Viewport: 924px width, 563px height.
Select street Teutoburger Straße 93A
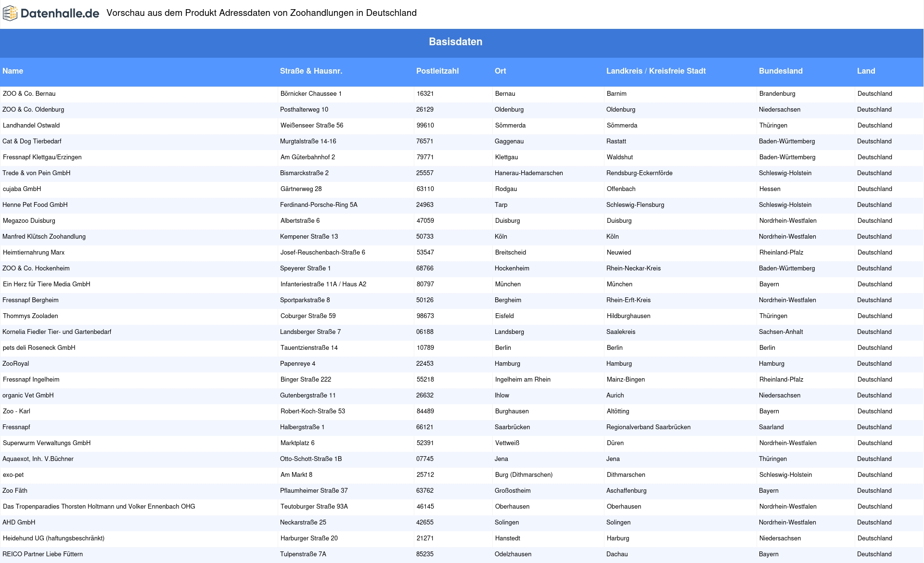314,507
